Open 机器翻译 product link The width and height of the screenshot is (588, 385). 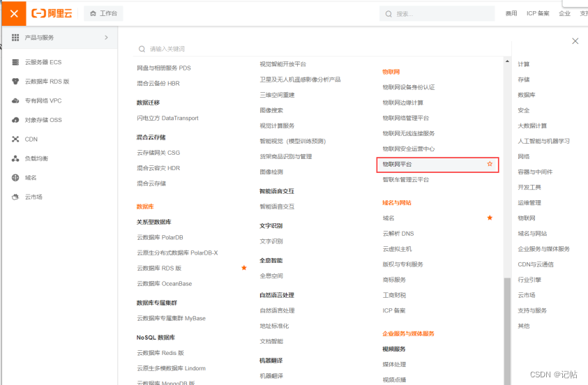point(271,376)
